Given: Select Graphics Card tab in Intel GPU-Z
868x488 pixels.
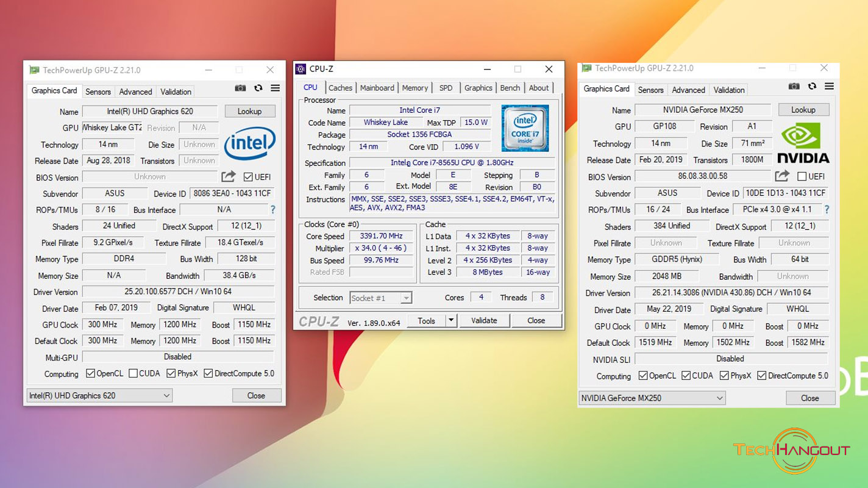Looking at the screenshot, I should click(x=54, y=90).
